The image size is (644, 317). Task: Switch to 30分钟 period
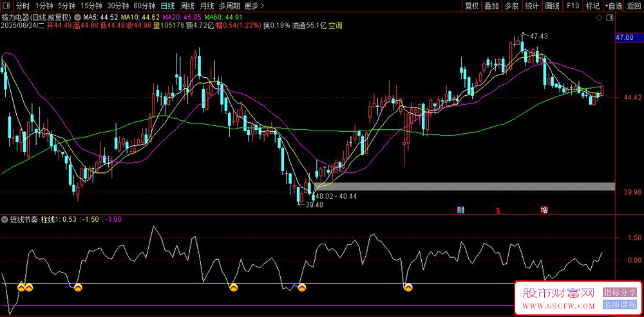[x=118, y=6]
